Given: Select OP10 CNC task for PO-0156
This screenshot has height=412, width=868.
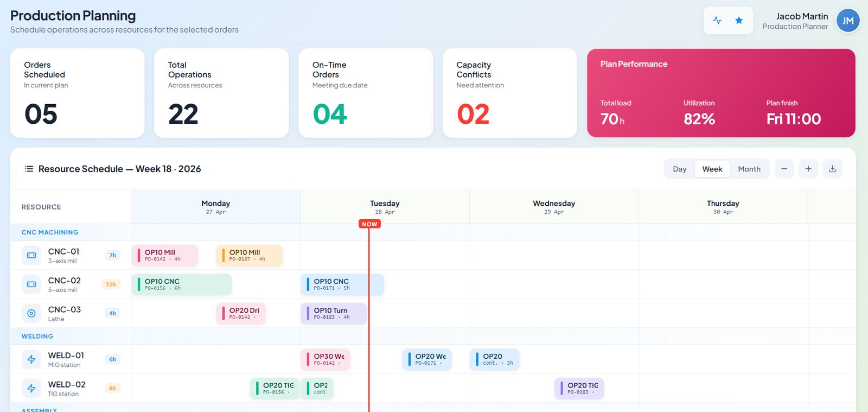Looking at the screenshot, I should click(182, 284).
